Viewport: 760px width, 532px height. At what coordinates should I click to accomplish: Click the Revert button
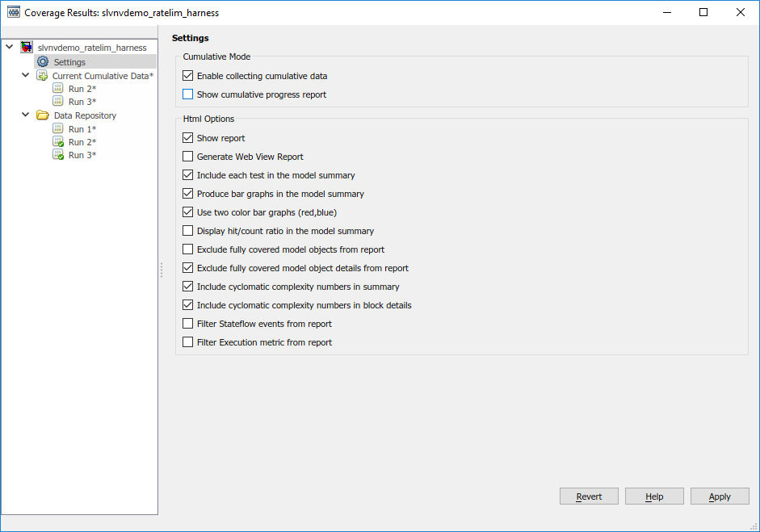pos(589,496)
